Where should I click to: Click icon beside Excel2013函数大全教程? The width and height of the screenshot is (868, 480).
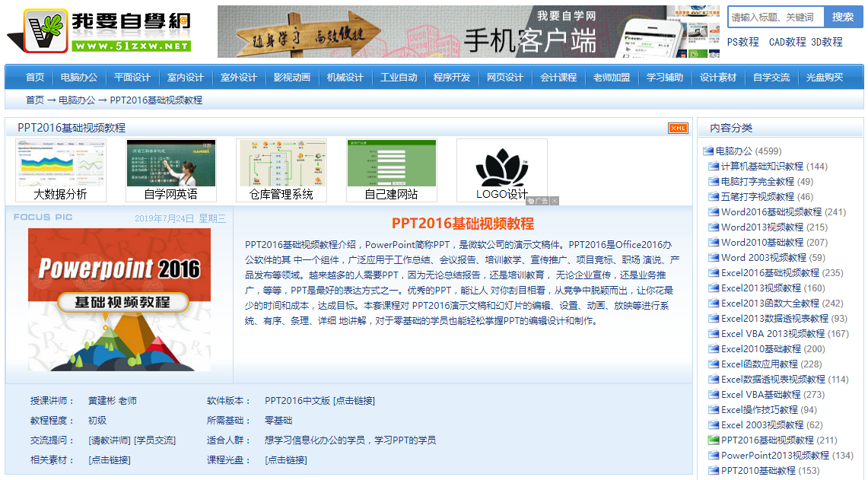click(x=715, y=303)
